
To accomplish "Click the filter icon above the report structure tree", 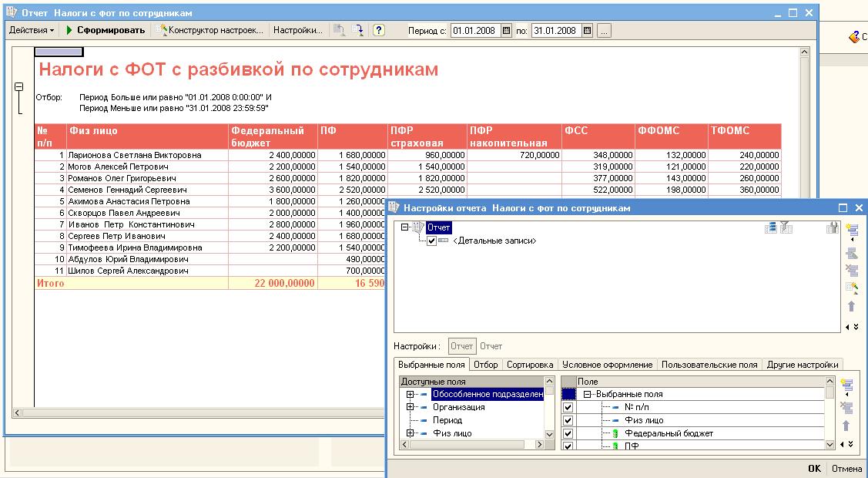I will pyautogui.click(x=786, y=228).
